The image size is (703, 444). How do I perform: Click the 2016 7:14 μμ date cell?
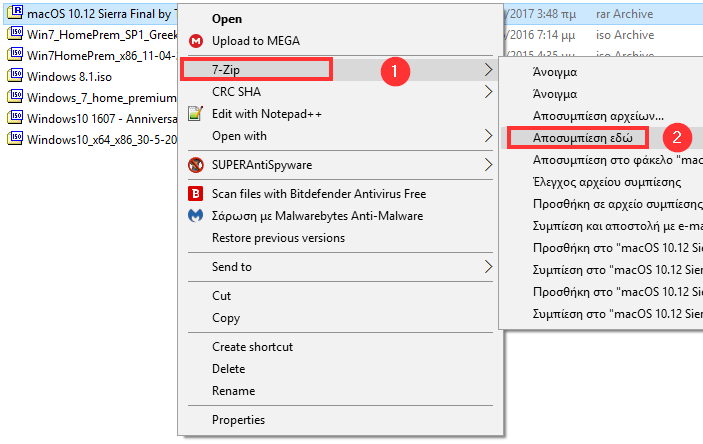click(539, 35)
